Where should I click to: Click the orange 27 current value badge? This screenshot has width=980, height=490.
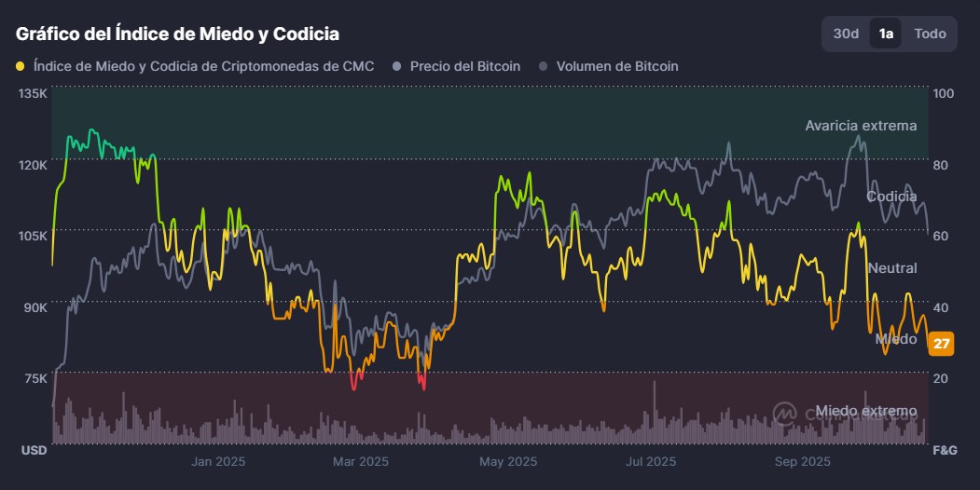(942, 345)
